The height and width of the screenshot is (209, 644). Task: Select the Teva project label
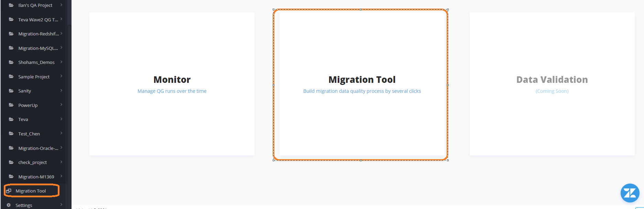point(23,119)
